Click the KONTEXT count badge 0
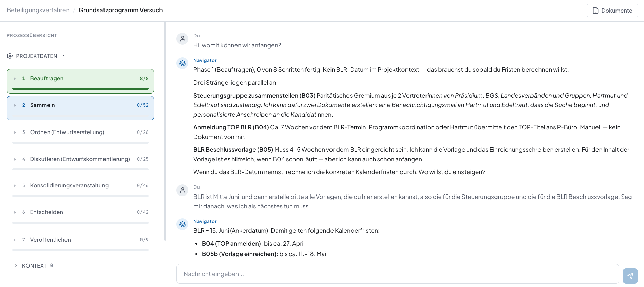644x287 pixels. click(x=52, y=265)
